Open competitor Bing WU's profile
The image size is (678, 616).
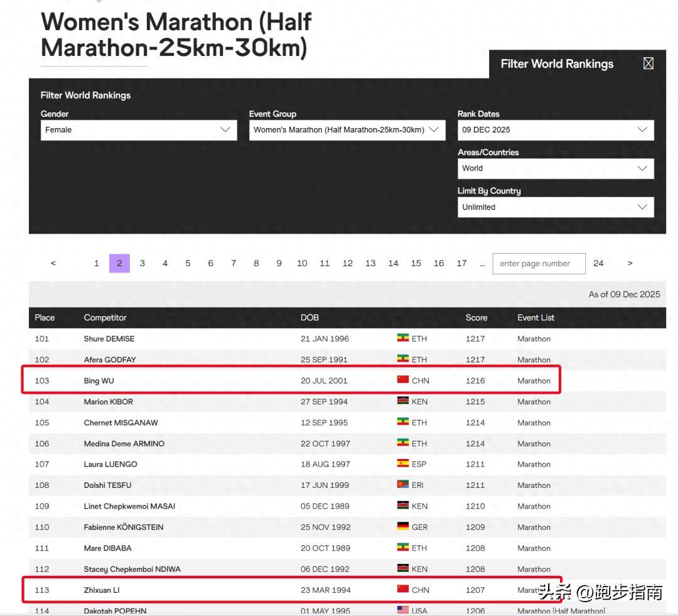(99, 381)
